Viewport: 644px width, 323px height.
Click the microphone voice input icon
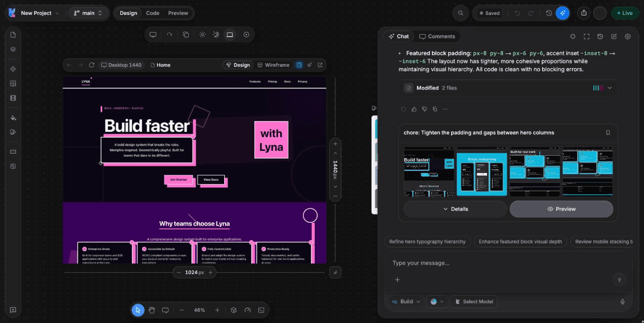click(x=623, y=302)
